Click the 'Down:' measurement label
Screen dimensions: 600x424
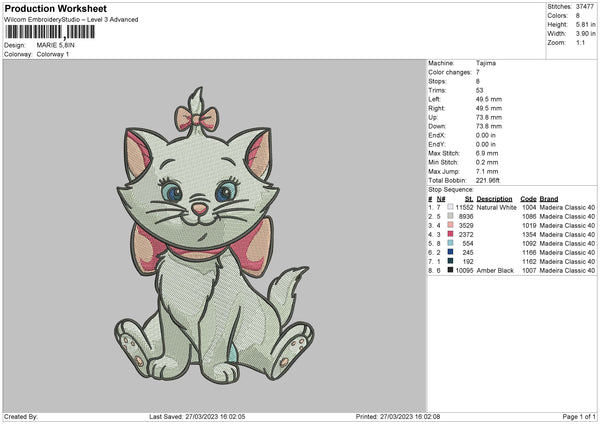pos(437,126)
